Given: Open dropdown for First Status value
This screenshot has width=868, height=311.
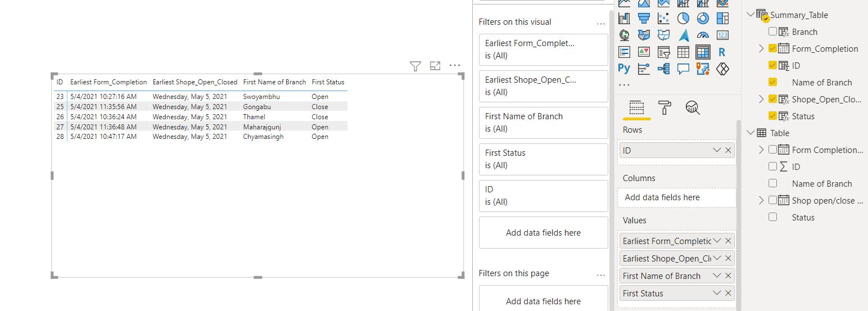Looking at the screenshot, I should tap(717, 293).
